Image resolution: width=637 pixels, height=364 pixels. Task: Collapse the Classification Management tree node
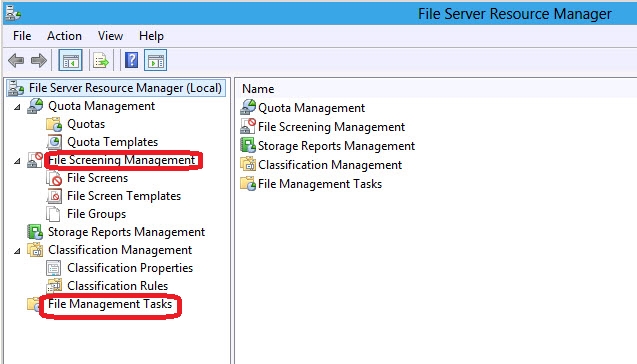pyautogui.click(x=17, y=251)
